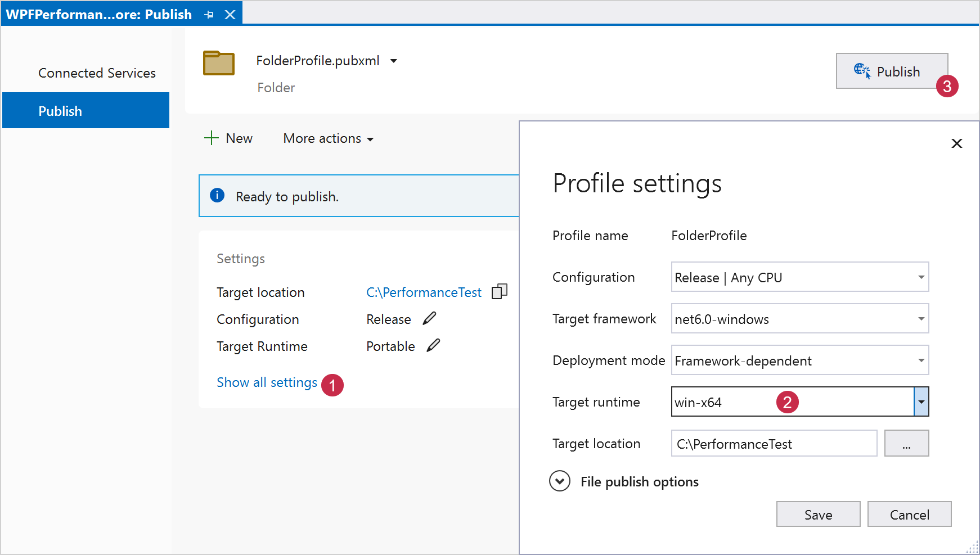Edit Target Runtime using the pencil next to Portable
The height and width of the screenshot is (555, 980).
click(x=433, y=345)
